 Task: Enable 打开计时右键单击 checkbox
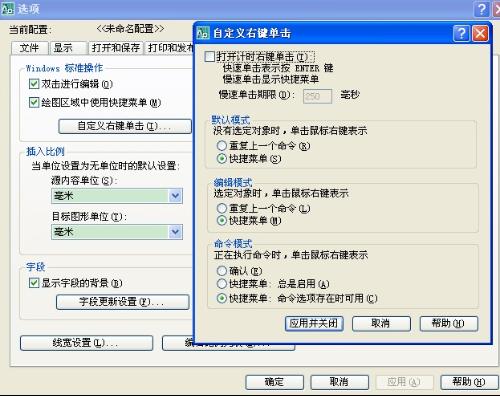(x=210, y=57)
